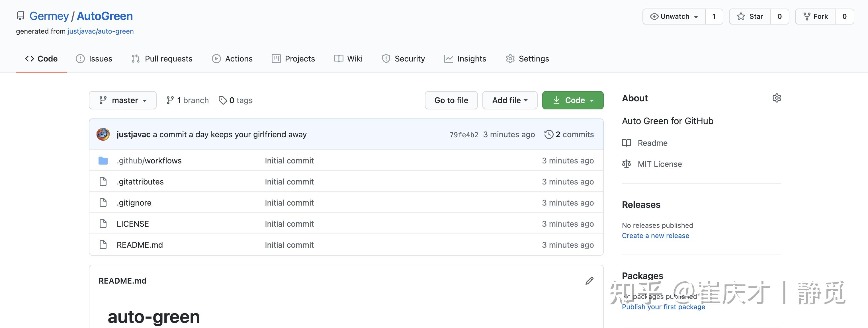Follow the Create a new release link
This screenshot has width=868, height=328.
[655, 236]
